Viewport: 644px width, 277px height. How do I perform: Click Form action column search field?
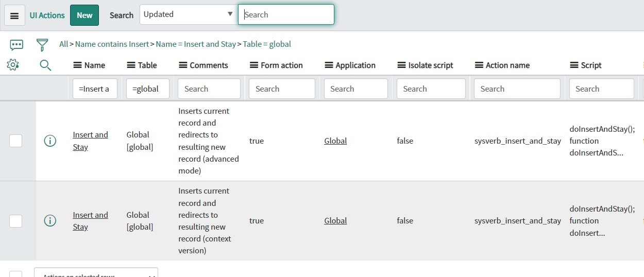point(282,89)
